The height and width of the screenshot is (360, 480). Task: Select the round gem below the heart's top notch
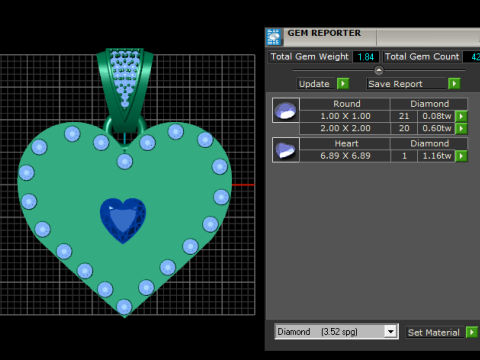(125, 162)
